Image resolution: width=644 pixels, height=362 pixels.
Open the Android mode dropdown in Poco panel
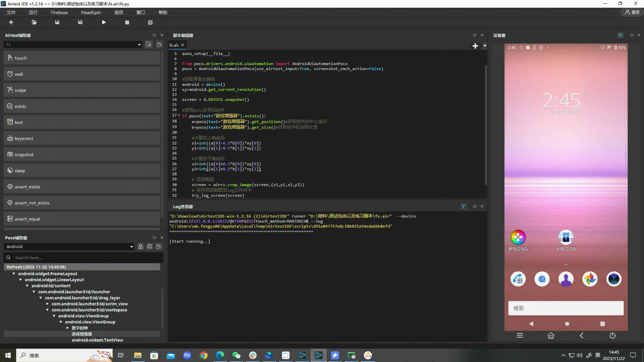pyautogui.click(x=131, y=247)
